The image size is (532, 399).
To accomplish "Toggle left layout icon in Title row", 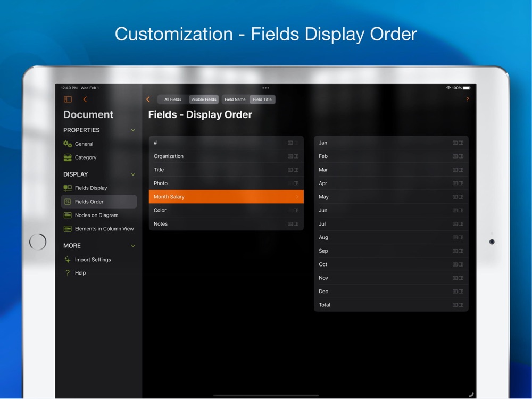I will point(290,170).
